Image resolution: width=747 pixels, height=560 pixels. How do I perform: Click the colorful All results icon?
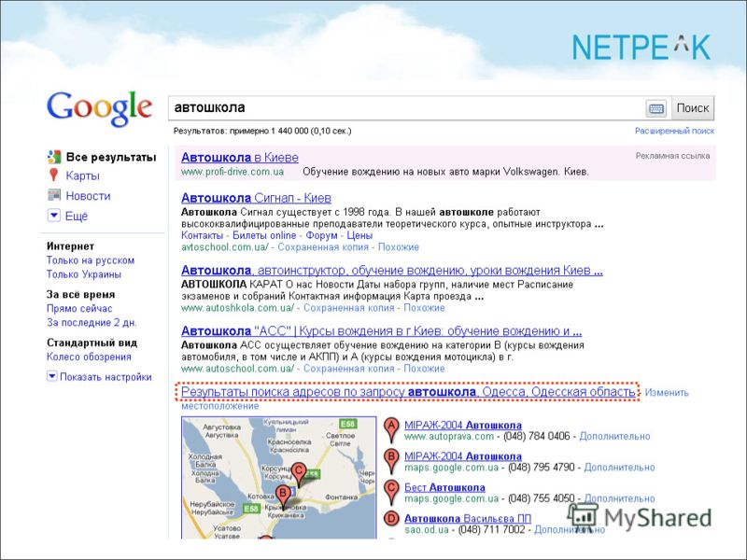point(54,157)
